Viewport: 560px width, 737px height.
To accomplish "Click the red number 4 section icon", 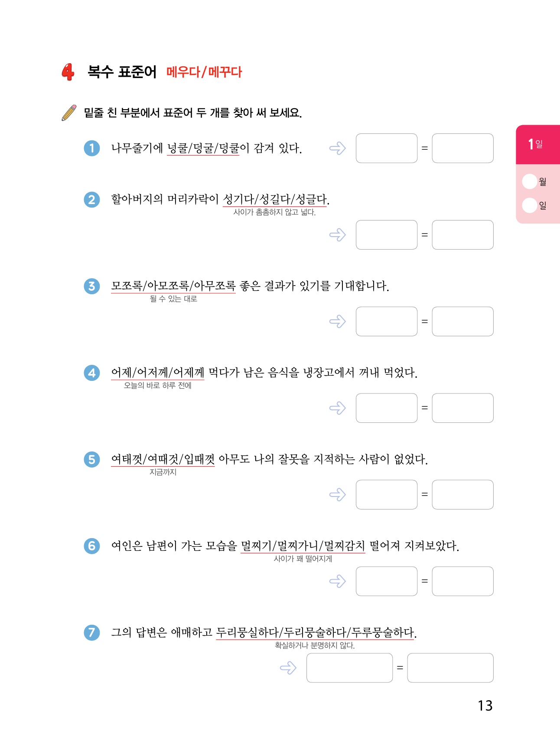I will (x=68, y=72).
